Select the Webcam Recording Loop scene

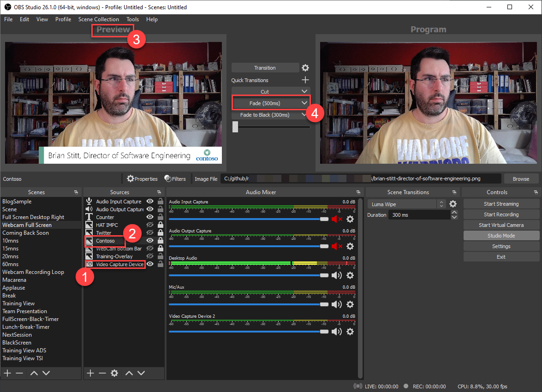(x=33, y=272)
